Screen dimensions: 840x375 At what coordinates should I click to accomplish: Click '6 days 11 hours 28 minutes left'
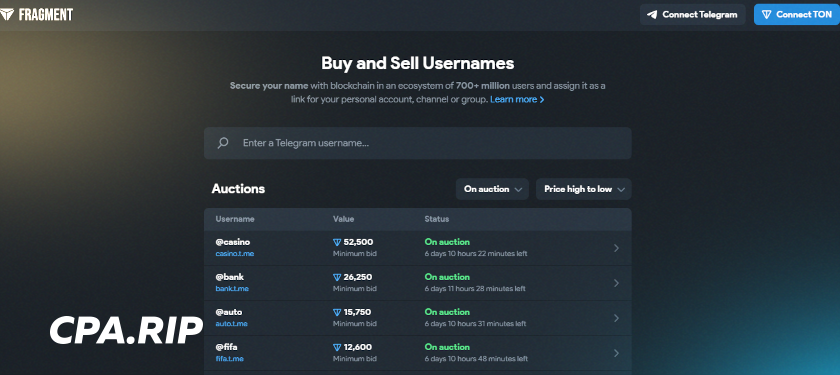(x=475, y=289)
